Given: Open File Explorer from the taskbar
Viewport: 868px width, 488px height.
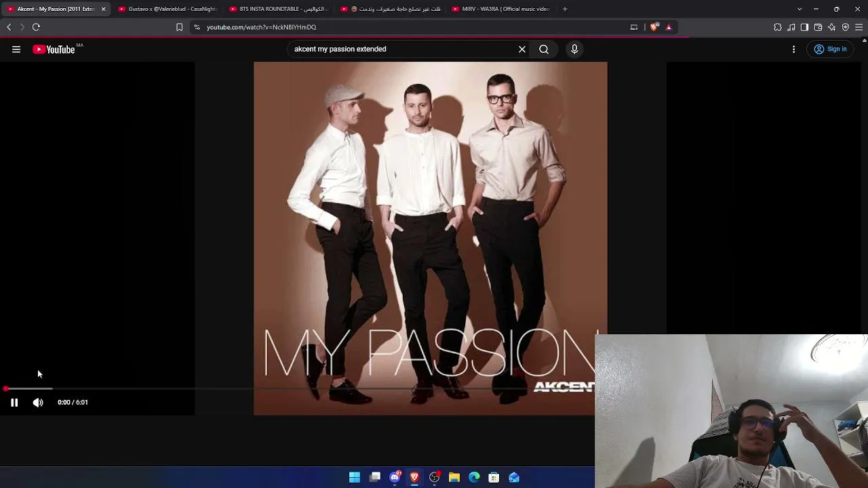Looking at the screenshot, I should 454,477.
